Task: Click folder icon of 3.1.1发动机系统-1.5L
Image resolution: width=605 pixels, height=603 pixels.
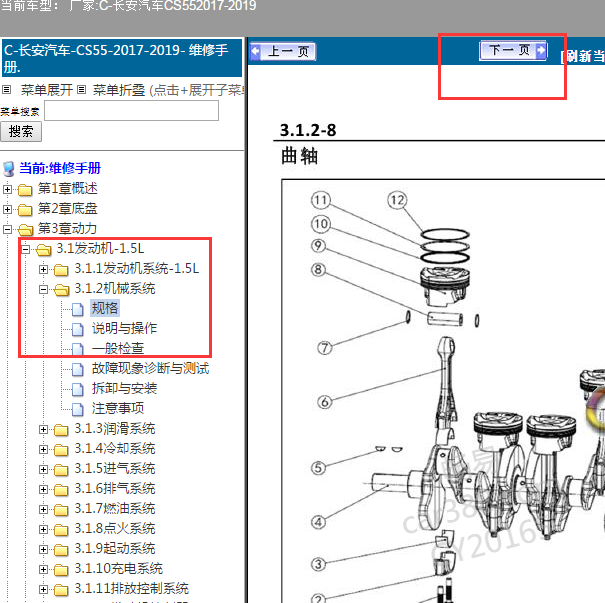Action: coord(61,270)
